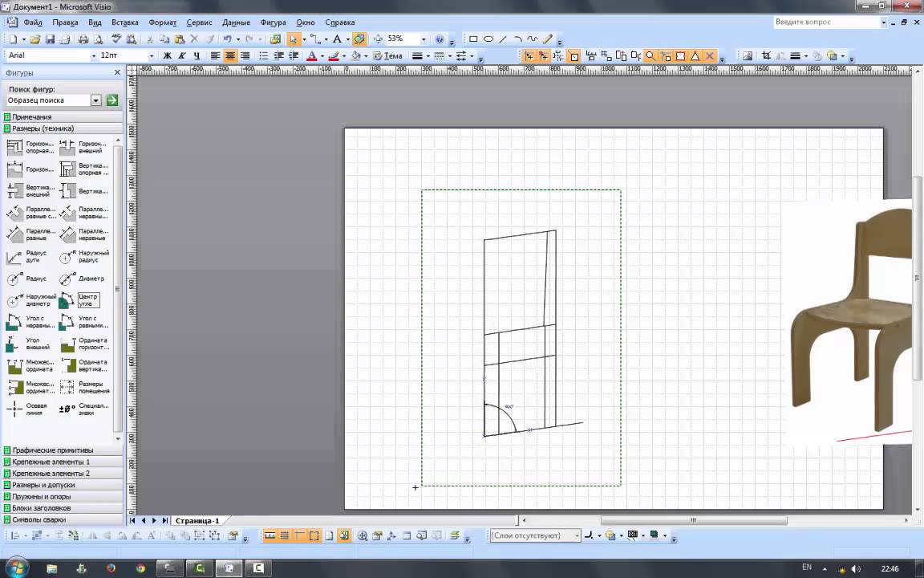Close the Фигуры panel

pyautogui.click(x=116, y=72)
